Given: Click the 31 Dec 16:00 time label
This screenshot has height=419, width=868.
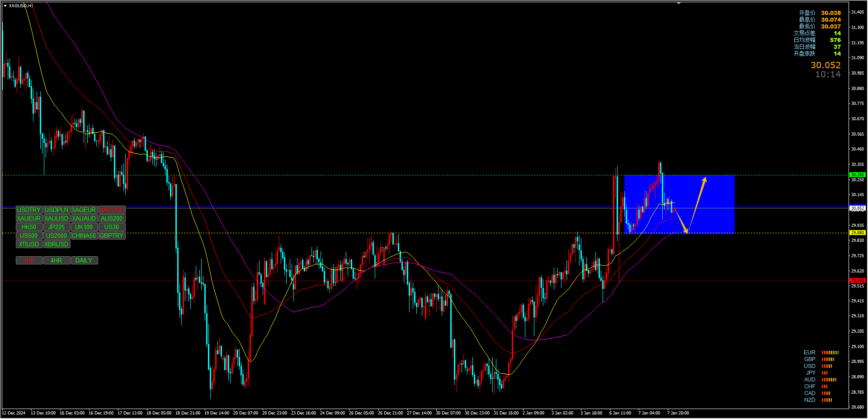Looking at the screenshot, I should pyautogui.click(x=506, y=413).
